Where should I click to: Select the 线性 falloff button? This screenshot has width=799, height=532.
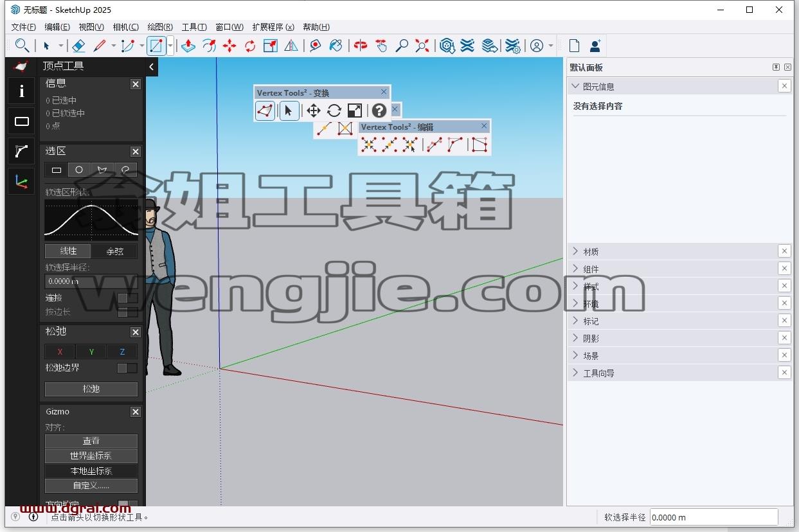point(68,251)
